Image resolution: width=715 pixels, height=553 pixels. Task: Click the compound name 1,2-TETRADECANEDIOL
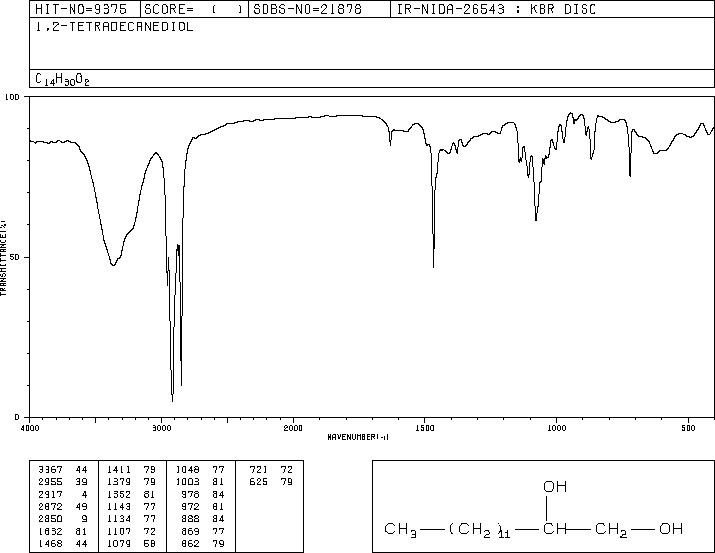point(114,27)
